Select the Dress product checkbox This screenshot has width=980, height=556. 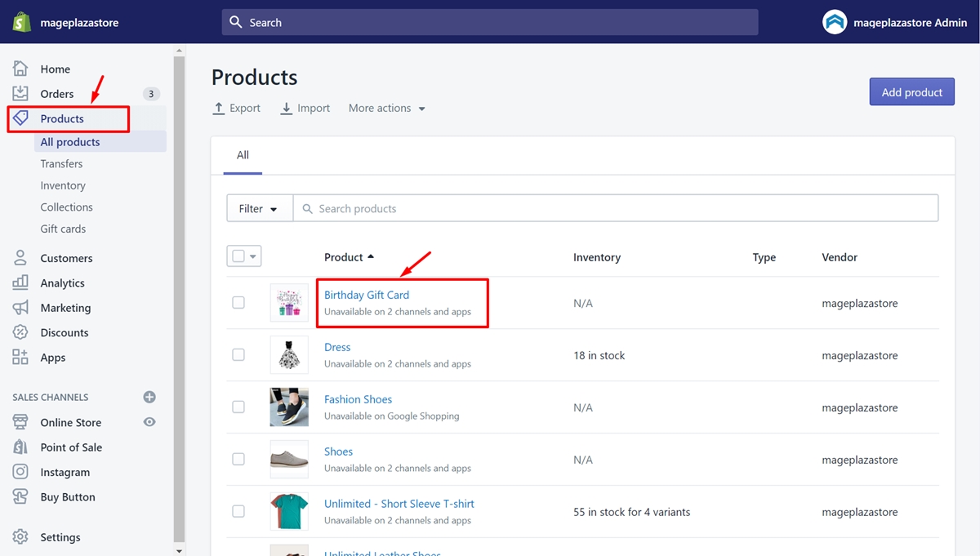(238, 355)
